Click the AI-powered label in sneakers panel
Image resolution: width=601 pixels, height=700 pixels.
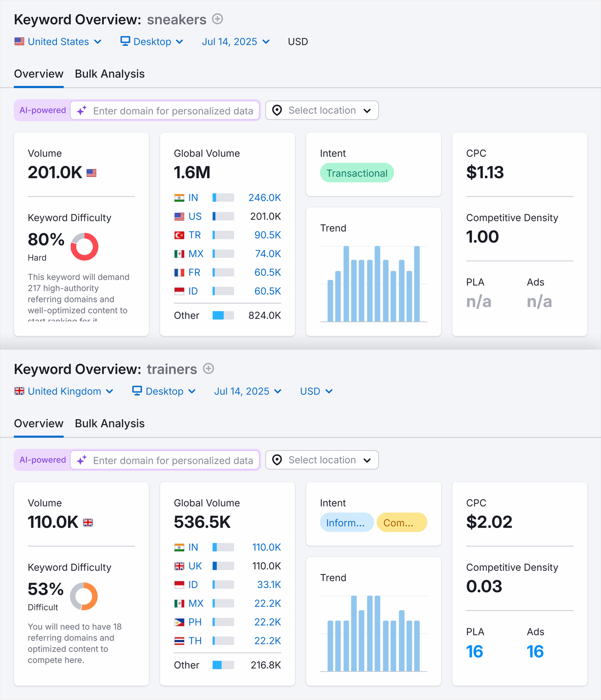(42, 110)
